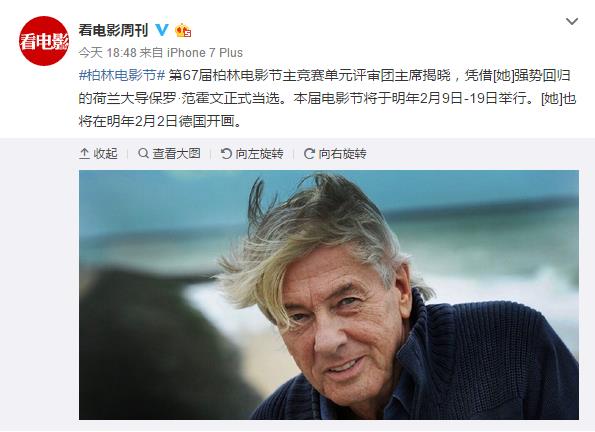Image resolution: width=595 pixels, height=432 pixels.
Task: Rotate the image left with 向左旋转
Action: click(252, 153)
